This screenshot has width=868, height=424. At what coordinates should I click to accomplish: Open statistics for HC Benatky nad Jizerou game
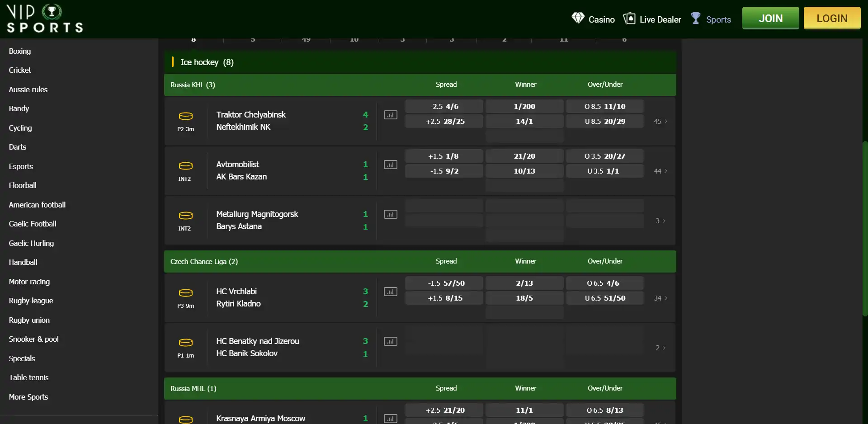(391, 341)
